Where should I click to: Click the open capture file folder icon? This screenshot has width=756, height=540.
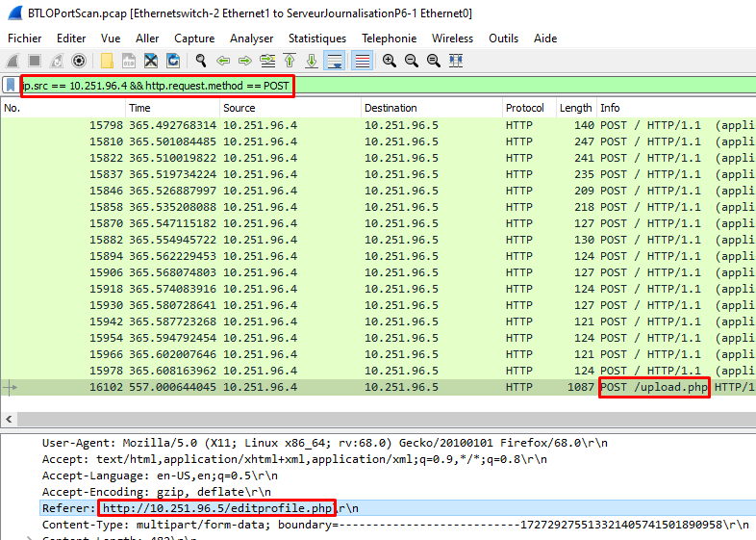[x=107, y=61]
